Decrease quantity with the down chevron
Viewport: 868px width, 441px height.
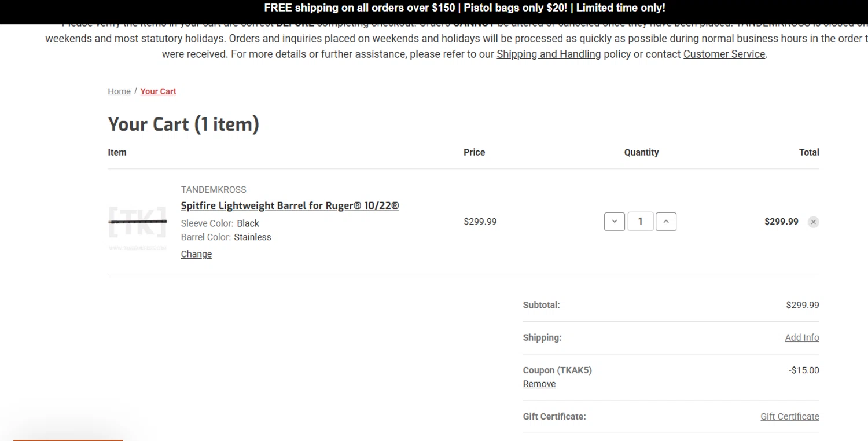[615, 222]
